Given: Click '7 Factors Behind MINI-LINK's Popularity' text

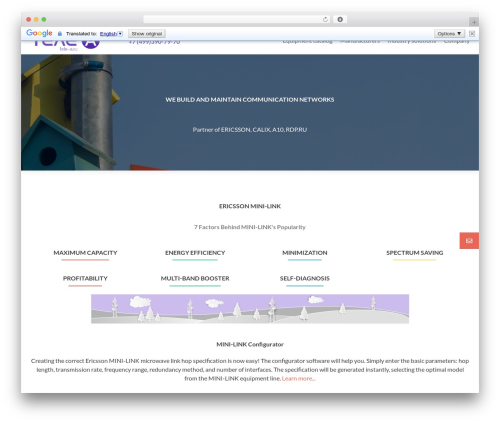Looking at the screenshot, I should (x=250, y=227).
